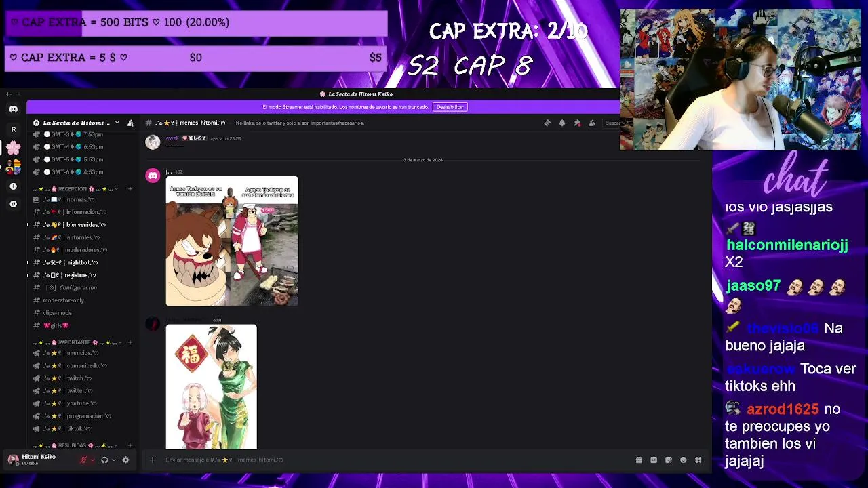Collapse the RECEPCIÓN category
The image size is (868, 488).
click(75, 189)
